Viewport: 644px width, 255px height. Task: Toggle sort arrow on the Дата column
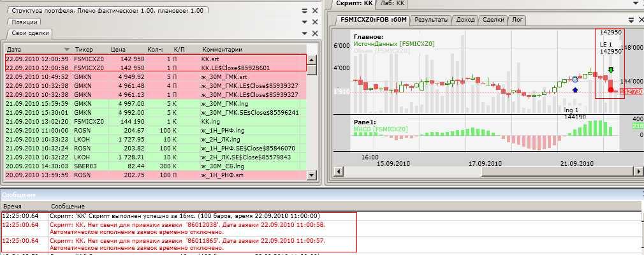point(67,50)
